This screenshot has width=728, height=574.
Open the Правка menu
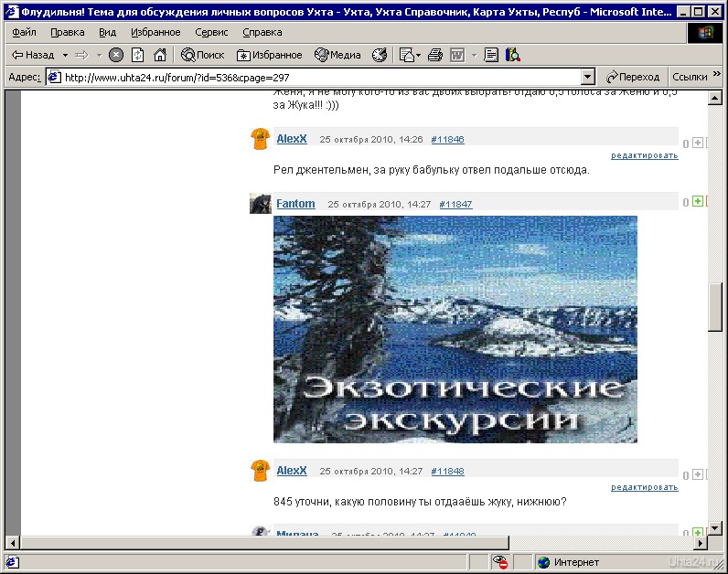68,33
